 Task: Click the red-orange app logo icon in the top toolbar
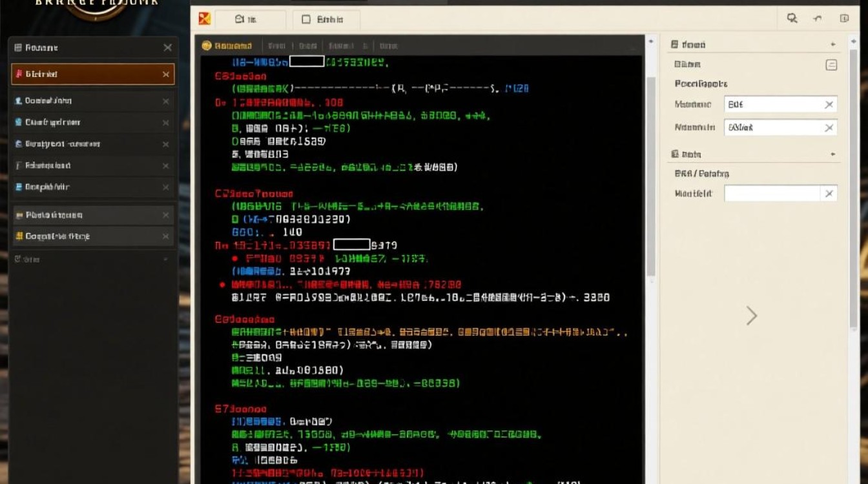pos(204,19)
